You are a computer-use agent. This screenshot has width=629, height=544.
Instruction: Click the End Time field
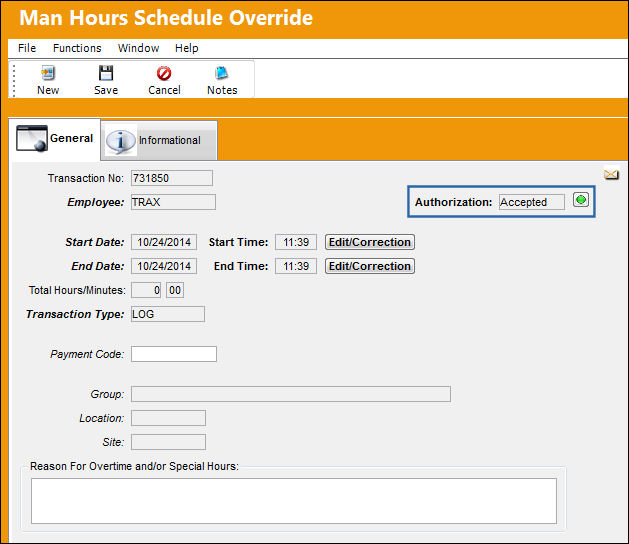(296, 266)
